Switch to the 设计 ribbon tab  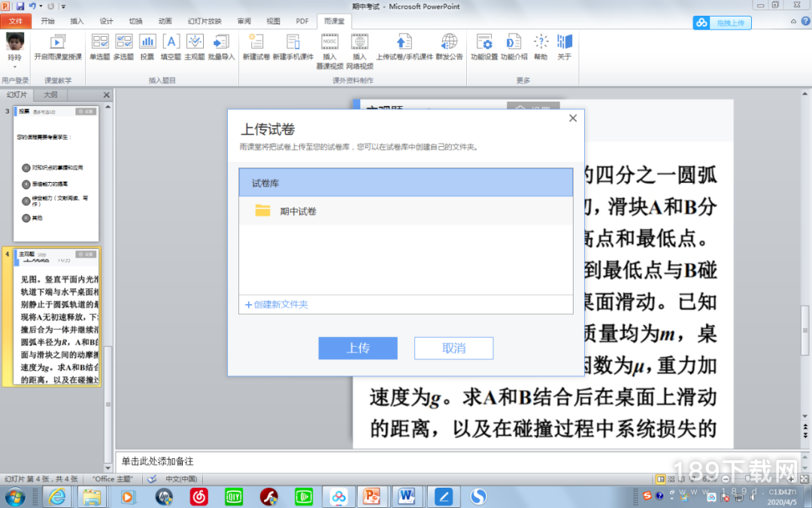point(106,21)
